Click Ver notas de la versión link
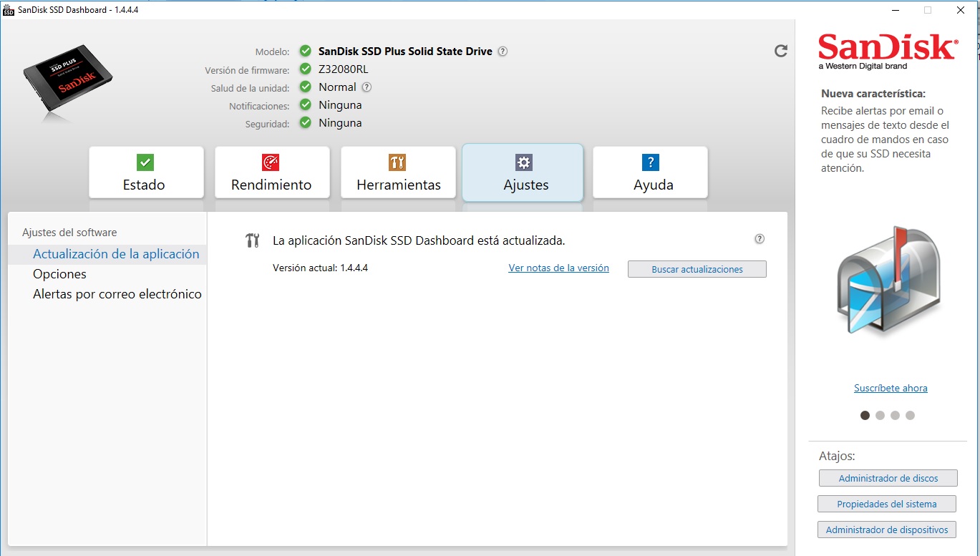The image size is (980, 556). (558, 268)
